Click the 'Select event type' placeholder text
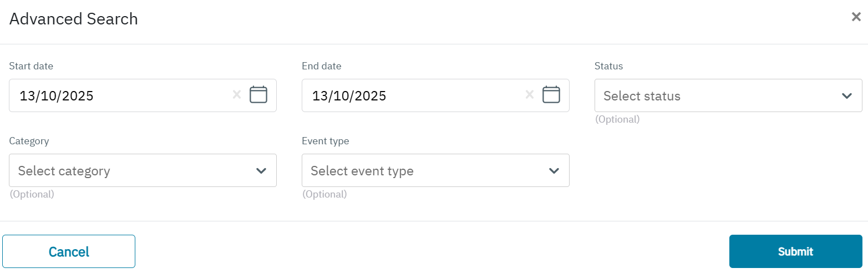This screenshot has width=868, height=273. (362, 171)
